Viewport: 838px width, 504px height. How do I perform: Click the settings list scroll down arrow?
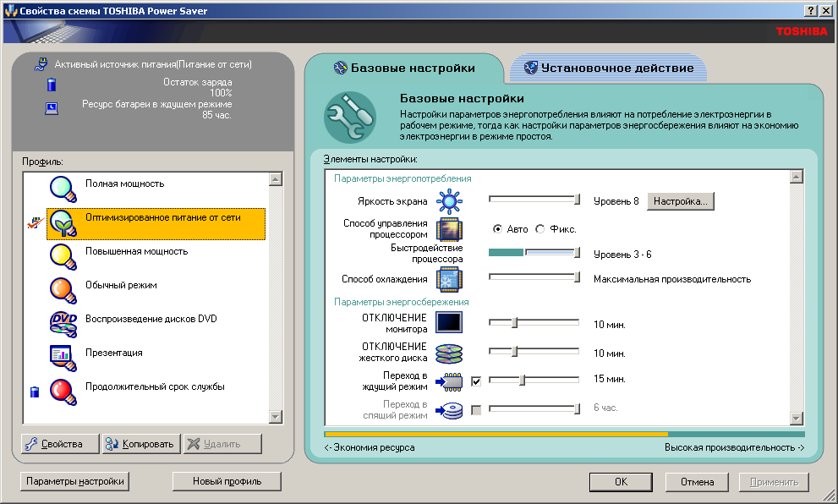[797, 419]
